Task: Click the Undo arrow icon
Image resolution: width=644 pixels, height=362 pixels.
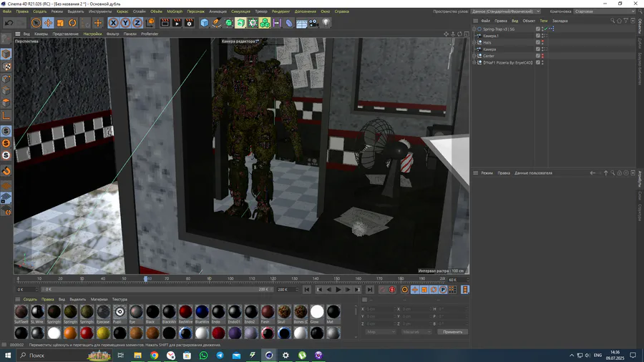Action: 9,23
